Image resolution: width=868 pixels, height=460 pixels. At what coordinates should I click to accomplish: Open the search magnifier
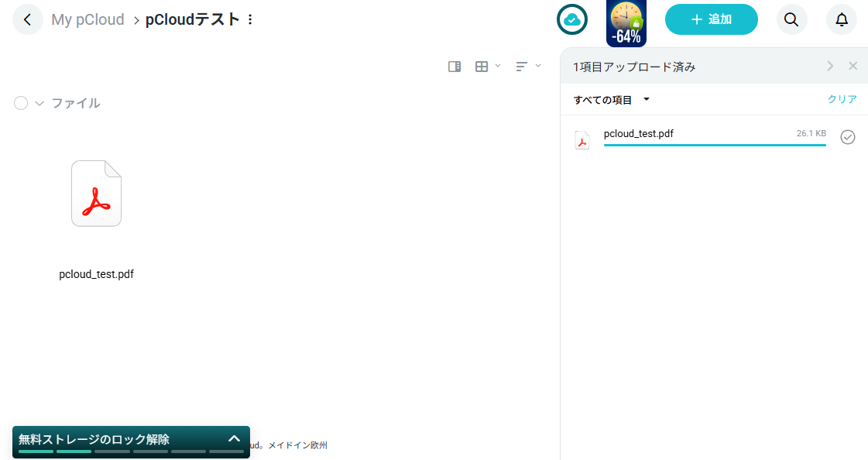(x=791, y=19)
